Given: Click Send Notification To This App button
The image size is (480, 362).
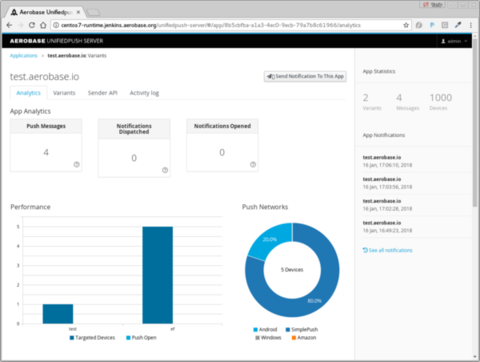Looking at the screenshot, I should 305,76.
